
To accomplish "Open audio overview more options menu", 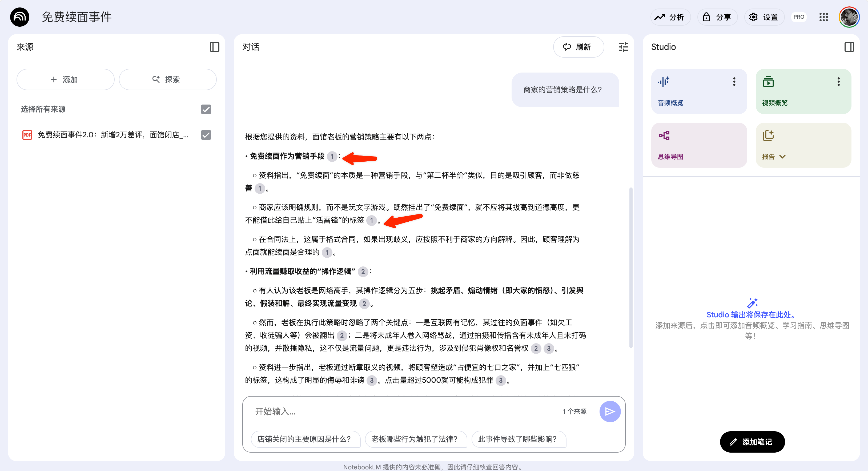I will click(734, 82).
